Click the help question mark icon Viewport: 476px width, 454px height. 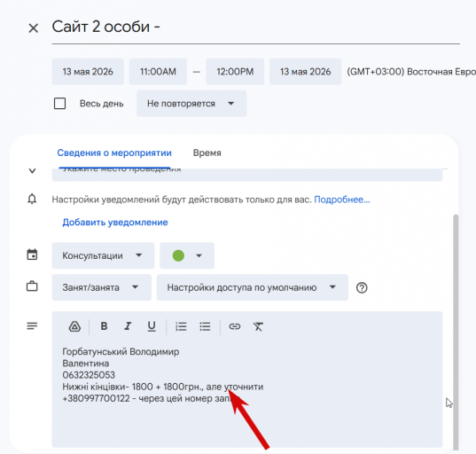[362, 287]
